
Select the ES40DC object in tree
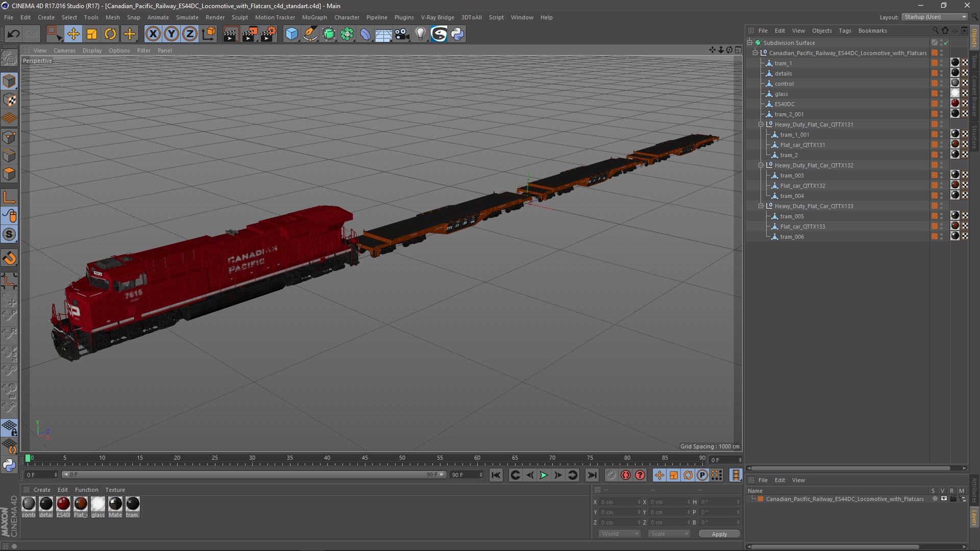pyautogui.click(x=785, y=104)
